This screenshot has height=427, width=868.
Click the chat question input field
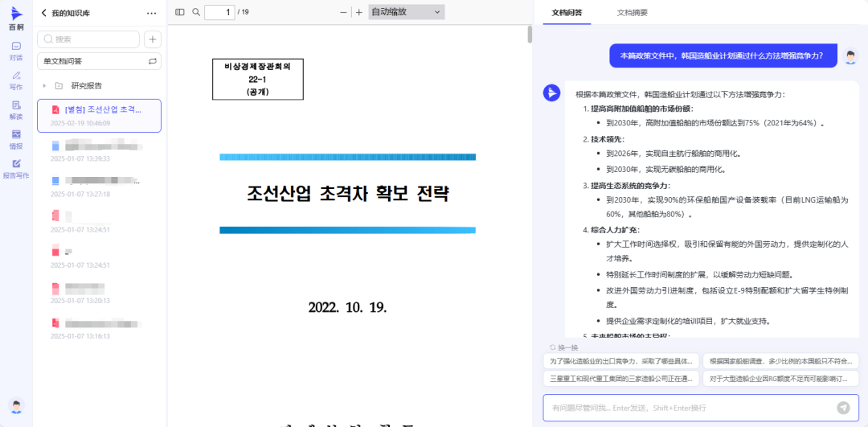click(687, 408)
